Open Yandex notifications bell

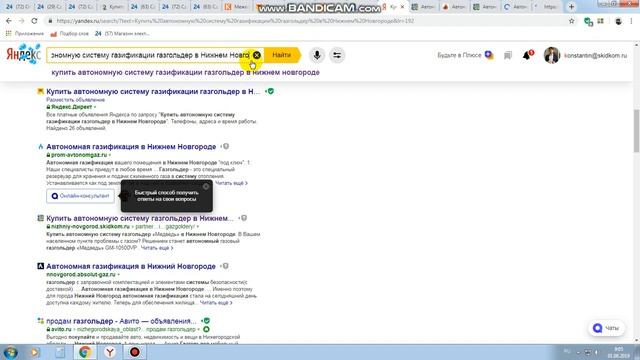pos(527,55)
